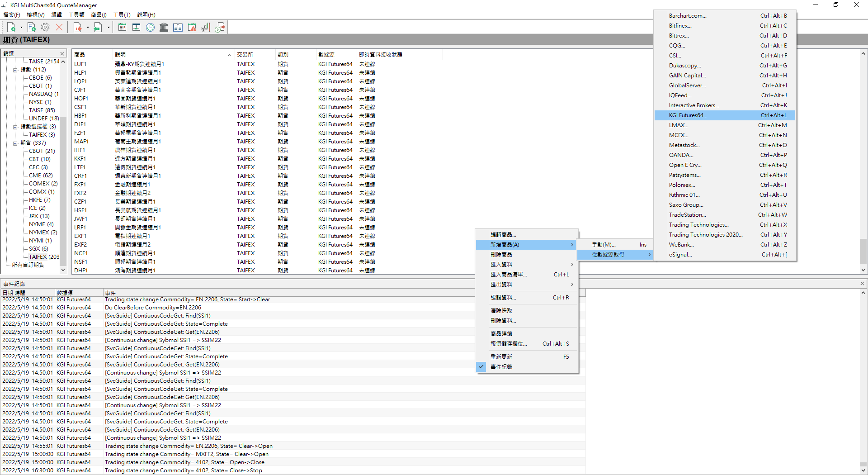This screenshot has height=475, width=868.
Task: Open the exchanges bank building icon
Action: [164, 27]
